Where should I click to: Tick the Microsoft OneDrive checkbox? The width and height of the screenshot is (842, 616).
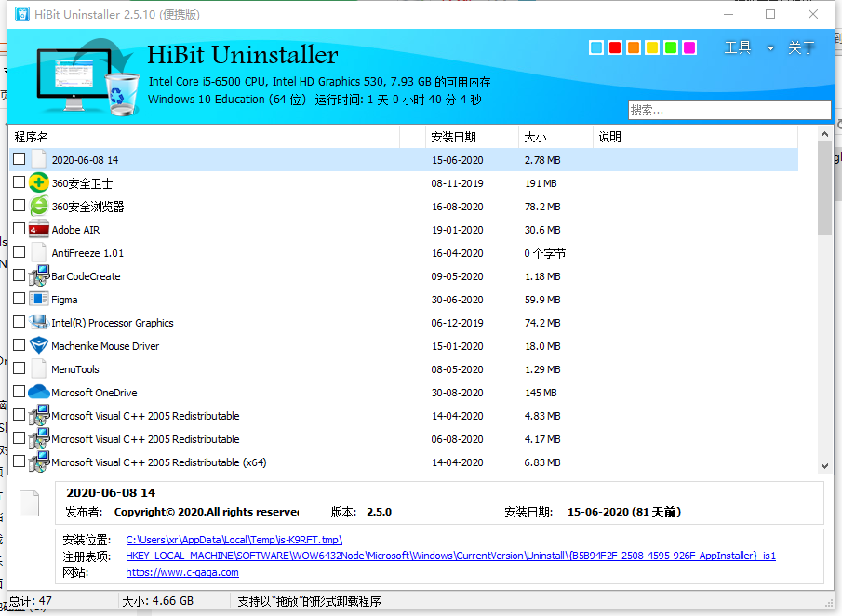[19, 391]
